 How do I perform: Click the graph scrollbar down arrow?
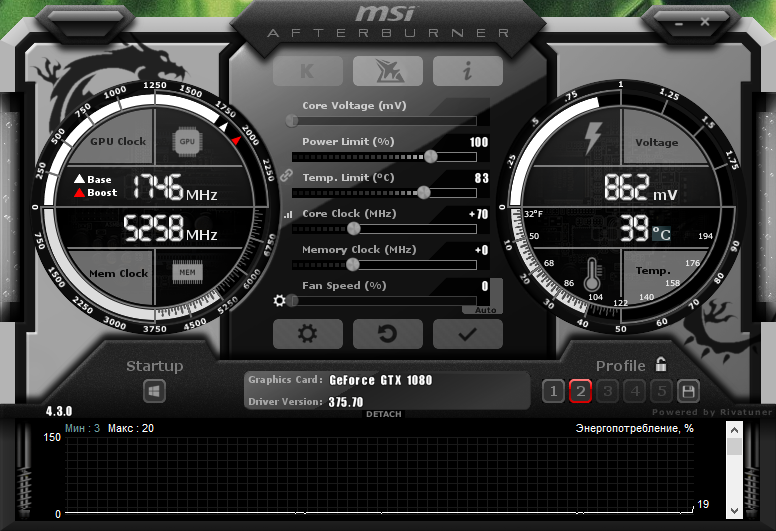click(734, 511)
